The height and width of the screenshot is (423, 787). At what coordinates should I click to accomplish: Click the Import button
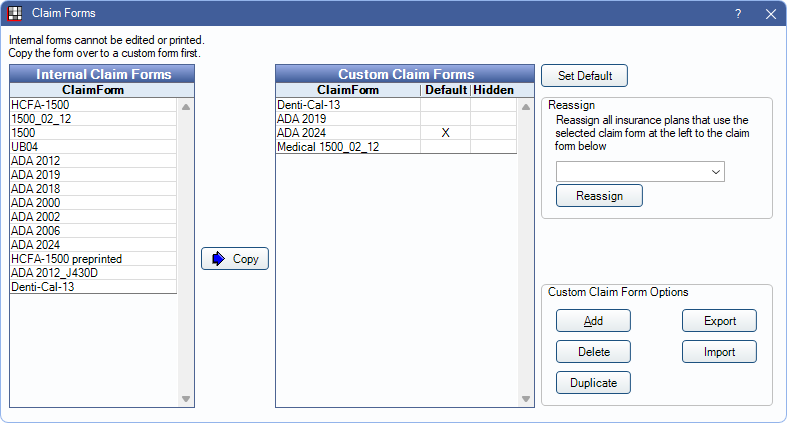click(719, 352)
